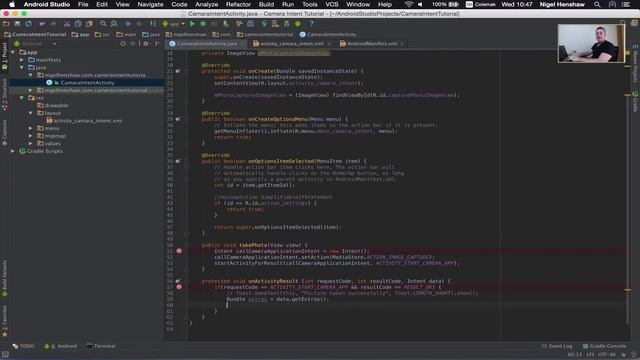Expand Gradle Scripts node
640x360 pixels.
point(13,151)
